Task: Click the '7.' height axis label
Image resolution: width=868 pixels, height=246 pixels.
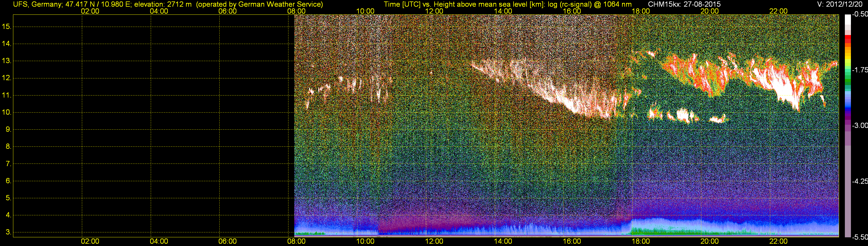Action: [8, 164]
